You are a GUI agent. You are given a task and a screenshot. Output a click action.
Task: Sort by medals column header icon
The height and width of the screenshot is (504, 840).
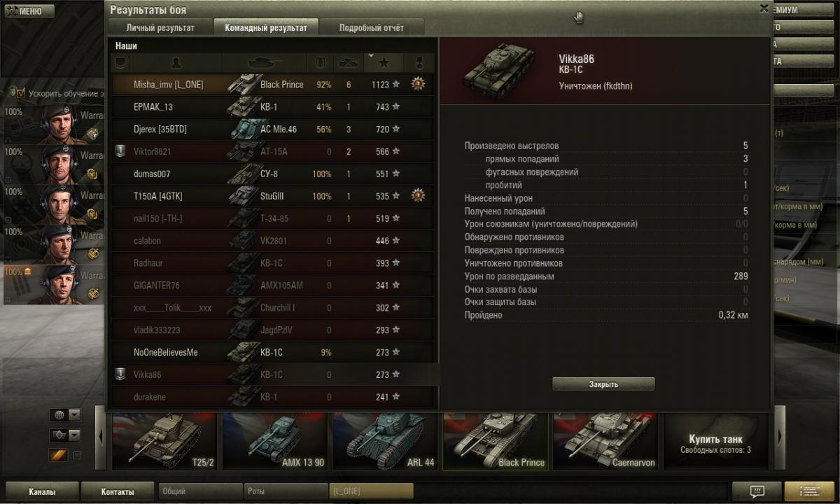coord(419,63)
